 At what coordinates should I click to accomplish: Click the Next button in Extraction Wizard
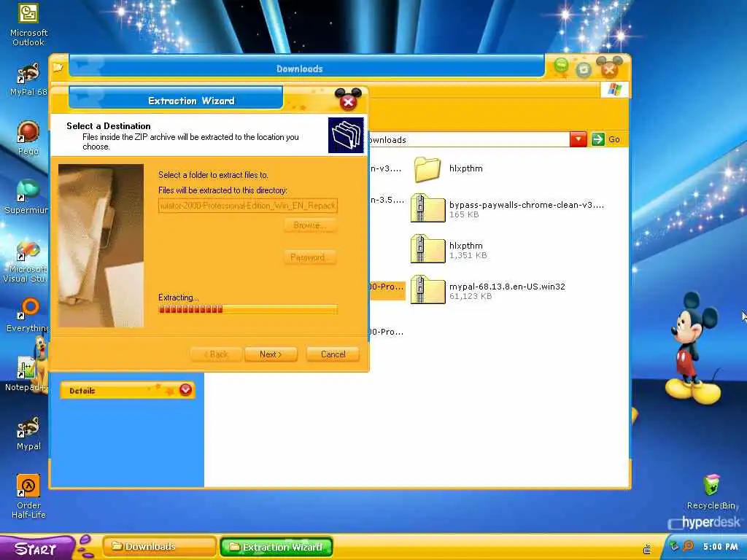coord(271,354)
